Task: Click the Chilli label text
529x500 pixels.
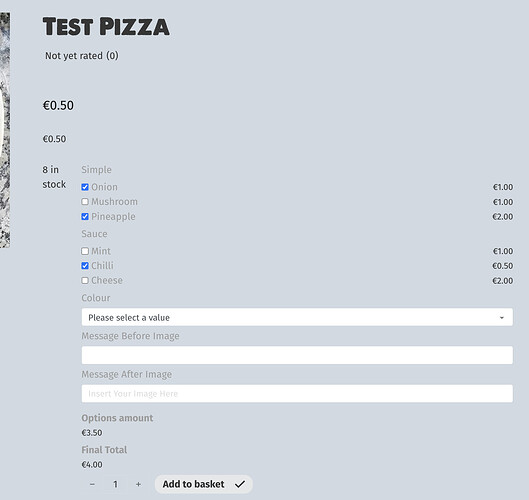Action: point(103,266)
